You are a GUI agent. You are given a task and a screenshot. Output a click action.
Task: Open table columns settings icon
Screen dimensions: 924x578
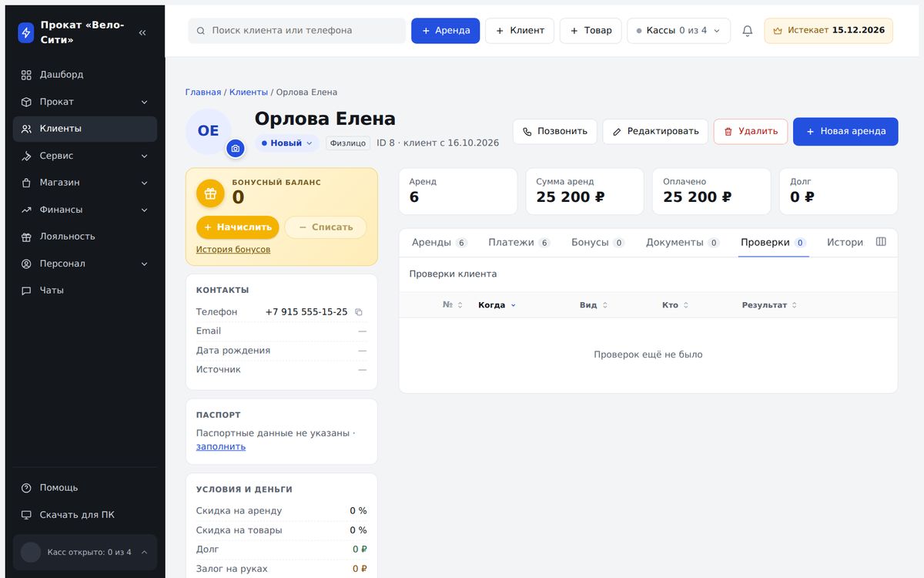pos(881,242)
